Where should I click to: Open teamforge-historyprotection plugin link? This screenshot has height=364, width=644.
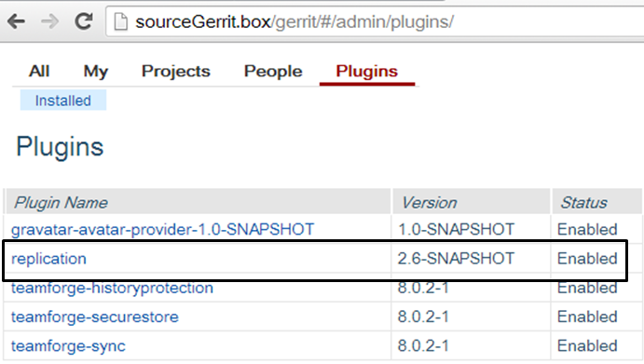click(112, 288)
